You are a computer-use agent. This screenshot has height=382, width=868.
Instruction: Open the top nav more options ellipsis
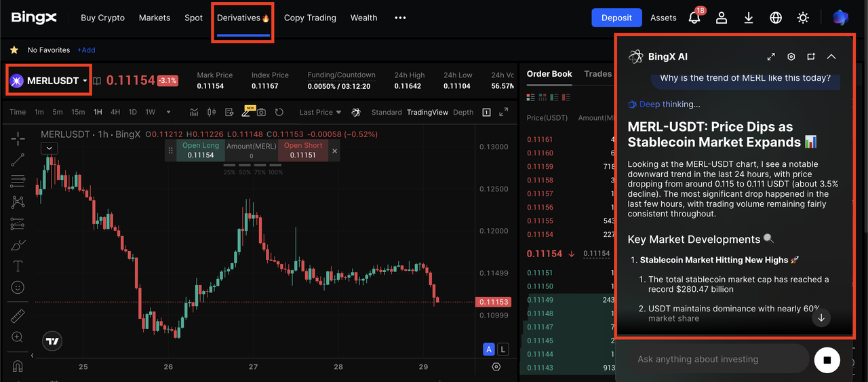[x=400, y=18]
